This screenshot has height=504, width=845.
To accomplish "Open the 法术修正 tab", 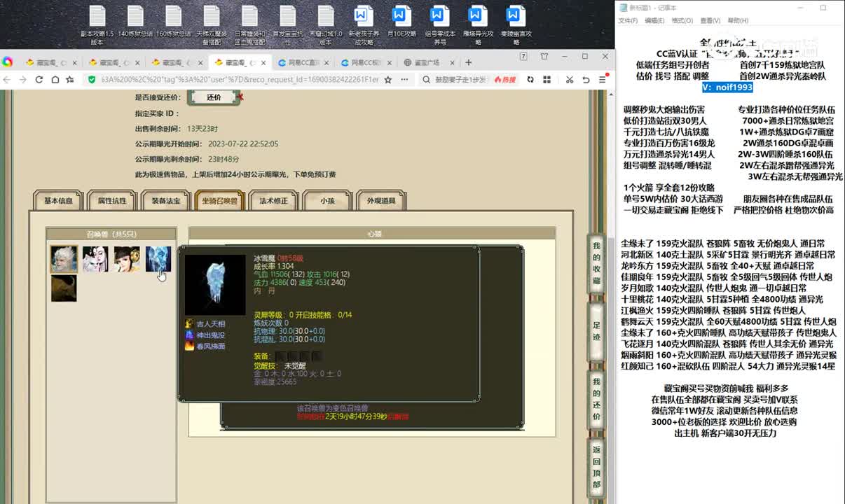I will [273, 201].
